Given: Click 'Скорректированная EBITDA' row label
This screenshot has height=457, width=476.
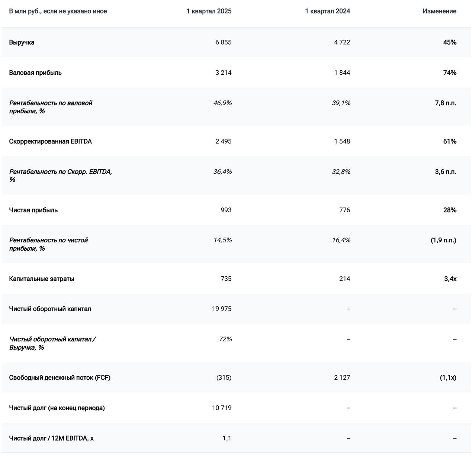Looking at the screenshot, I should [50, 141].
